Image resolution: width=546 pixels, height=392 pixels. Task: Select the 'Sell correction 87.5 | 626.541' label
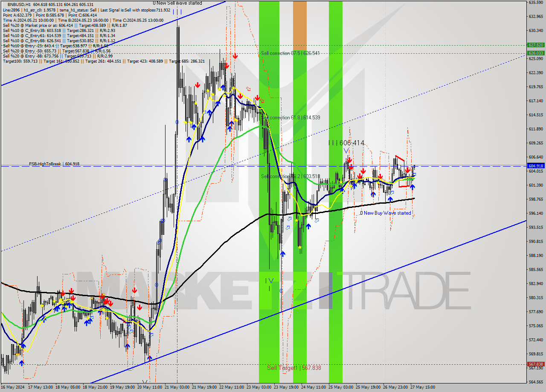[290, 53]
